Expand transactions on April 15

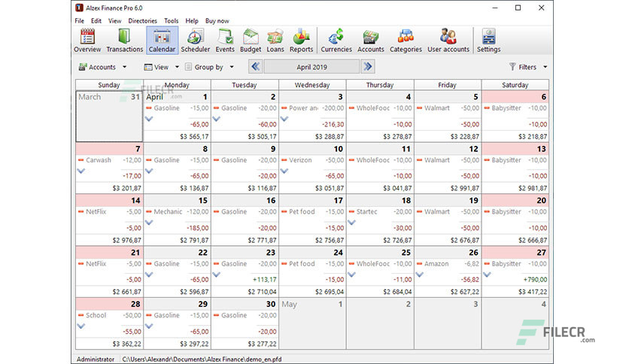(149, 223)
